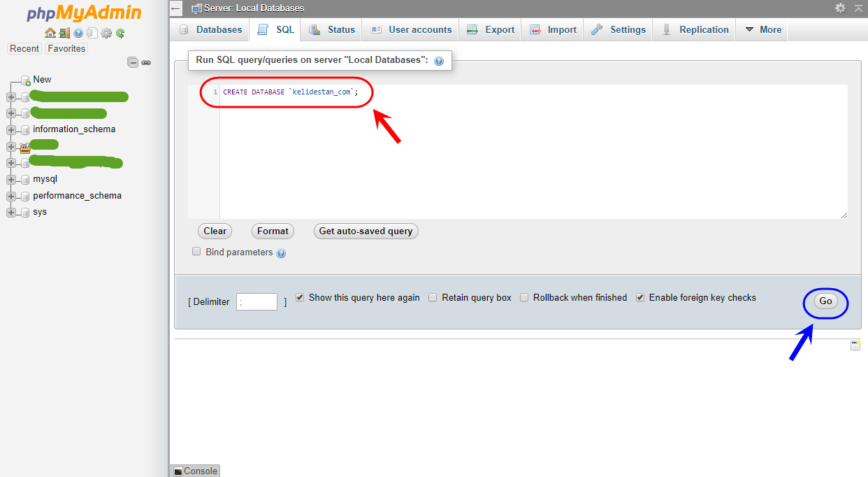Click the back arrow beside Server breadcrumb
The height and width of the screenshot is (477, 868).
click(x=176, y=8)
